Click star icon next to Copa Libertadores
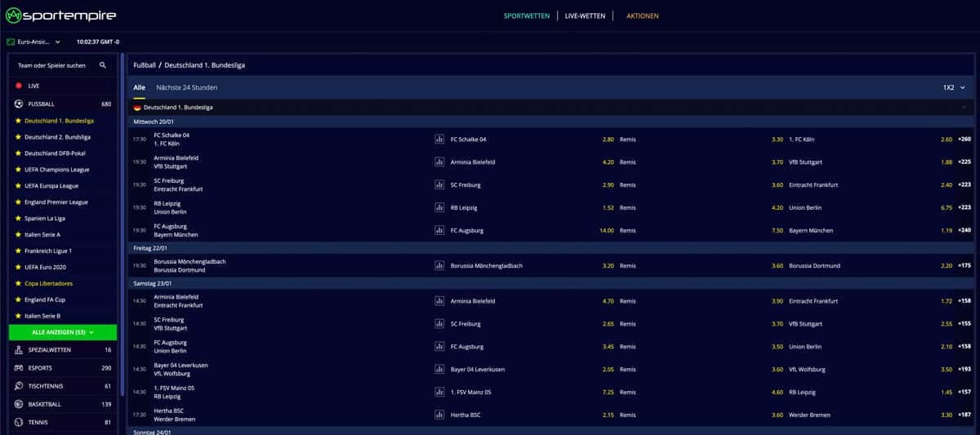Screen dimensions: 980x435 (x=18, y=283)
